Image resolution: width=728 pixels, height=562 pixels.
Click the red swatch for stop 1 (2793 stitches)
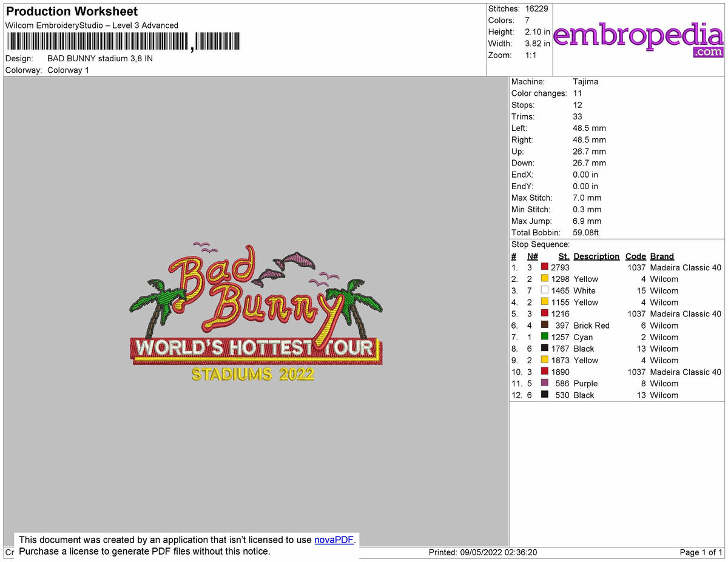(544, 267)
